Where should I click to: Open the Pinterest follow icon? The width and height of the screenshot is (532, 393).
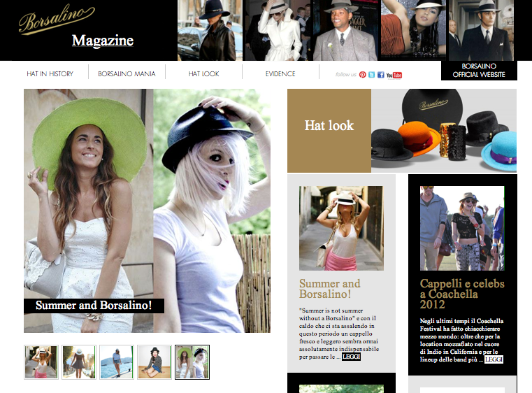click(363, 75)
